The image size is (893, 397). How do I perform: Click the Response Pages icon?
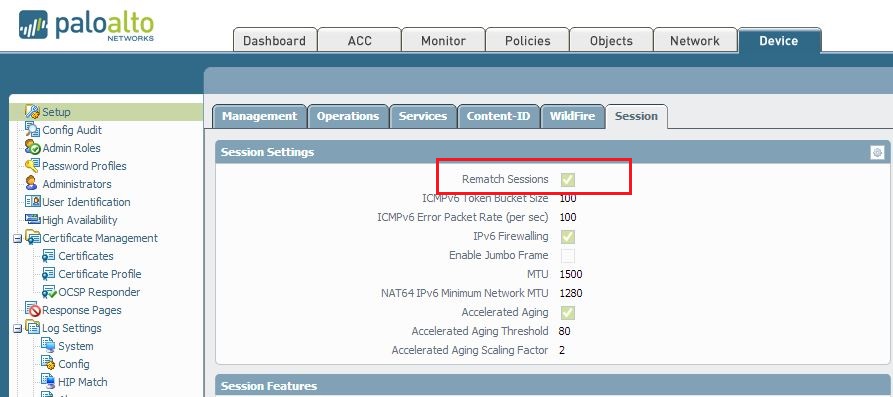pos(32,310)
